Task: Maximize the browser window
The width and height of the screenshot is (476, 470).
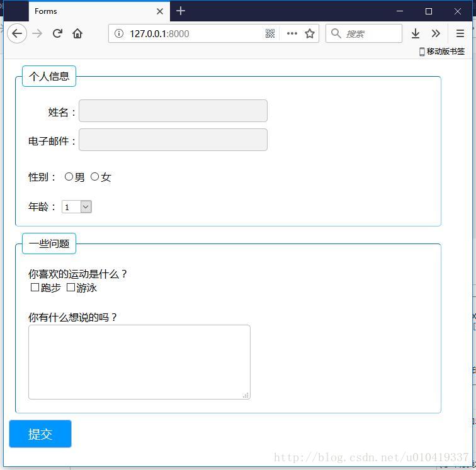Action: coord(429,11)
